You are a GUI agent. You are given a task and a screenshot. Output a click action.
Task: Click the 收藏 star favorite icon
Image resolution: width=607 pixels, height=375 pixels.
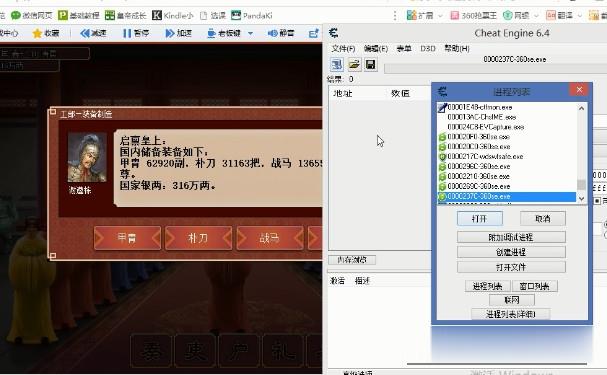[37, 33]
